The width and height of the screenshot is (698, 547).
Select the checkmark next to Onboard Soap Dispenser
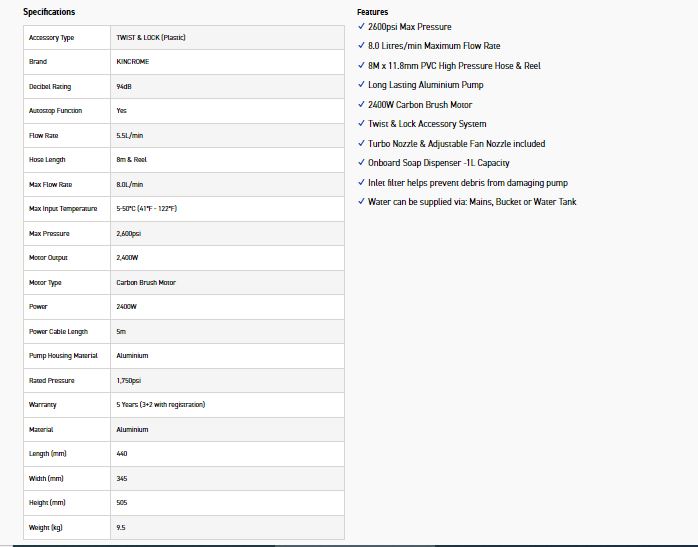361,163
